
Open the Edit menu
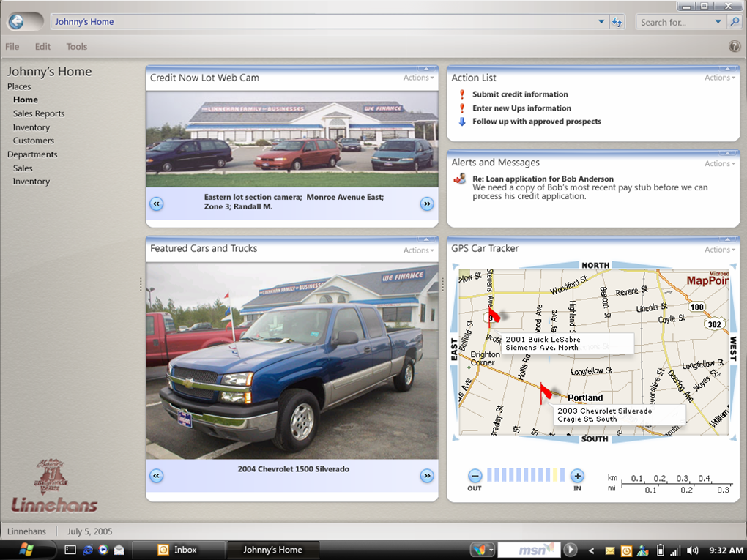pyautogui.click(x=42, y=46)
